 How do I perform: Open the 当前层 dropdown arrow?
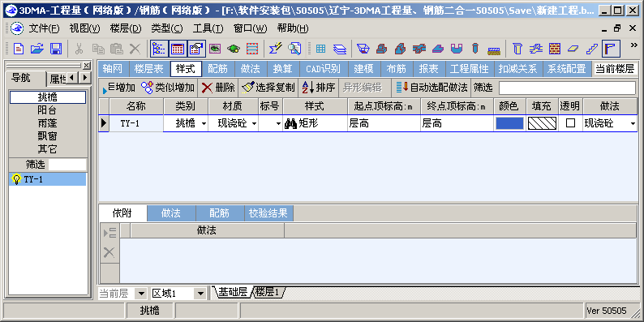(x=141, y=294)
